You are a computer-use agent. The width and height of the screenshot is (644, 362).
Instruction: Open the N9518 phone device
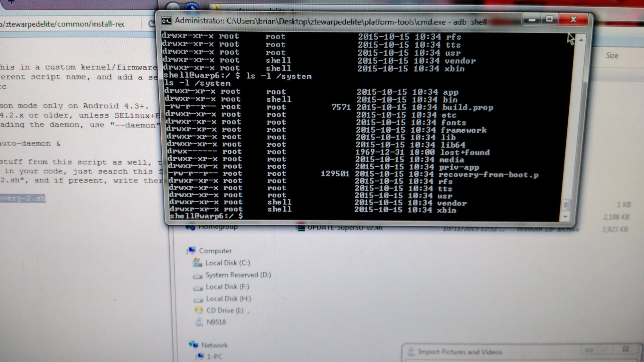(x=216, y=322)
